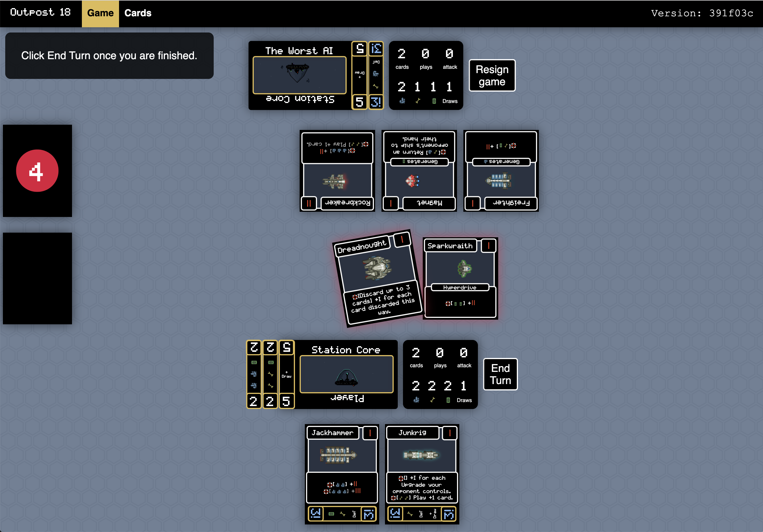Click the Def icon on the Junkrig card
763x532 pixels.
421,514
